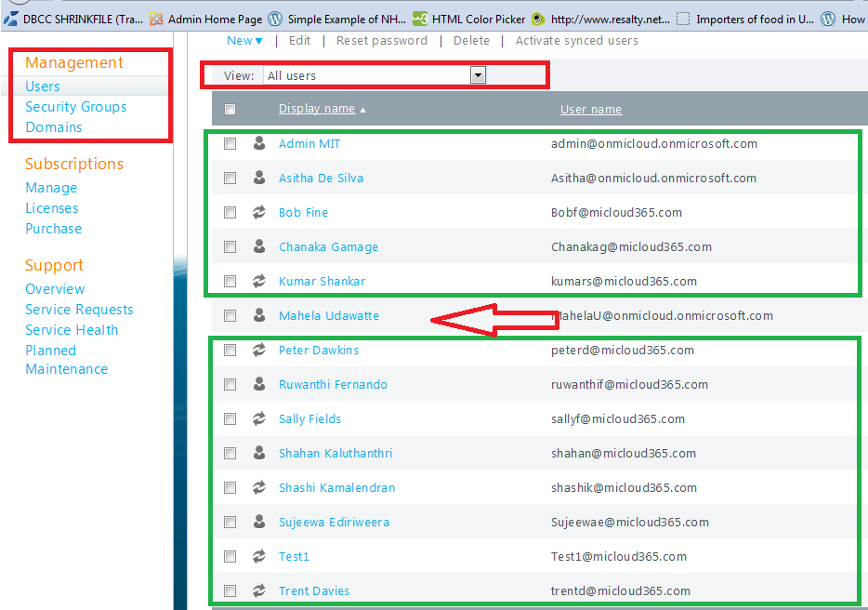Check the box for Peter Dawkins
This screenshot has height=610, width=868.
click(x=230, y=350)
